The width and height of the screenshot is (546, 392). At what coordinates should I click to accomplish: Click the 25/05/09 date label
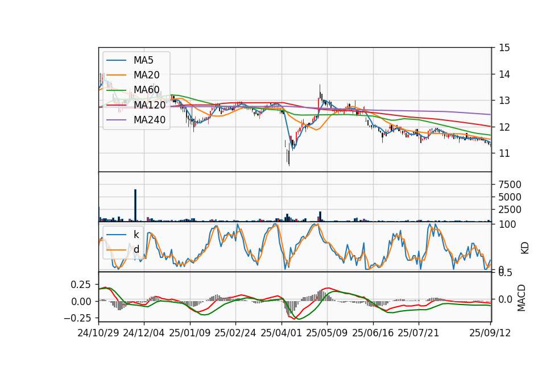(327, 333)
